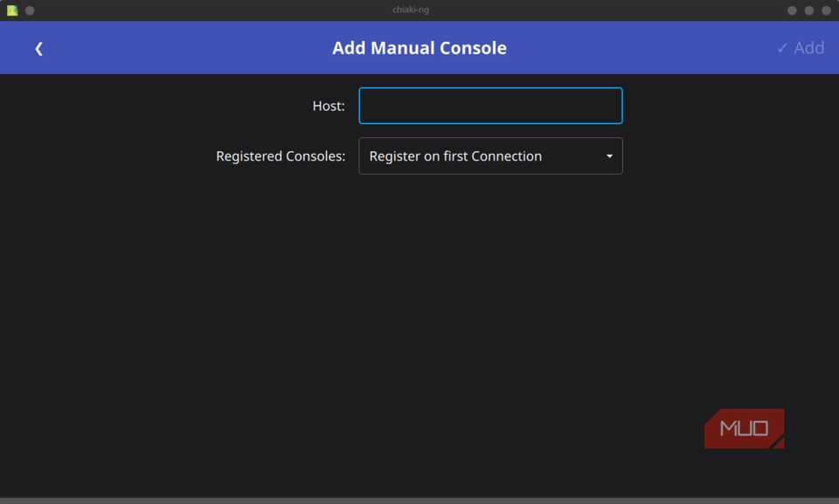Click the MUO logo badge
This screenshot has width=839, height=504.
click(x=744, y=428)
